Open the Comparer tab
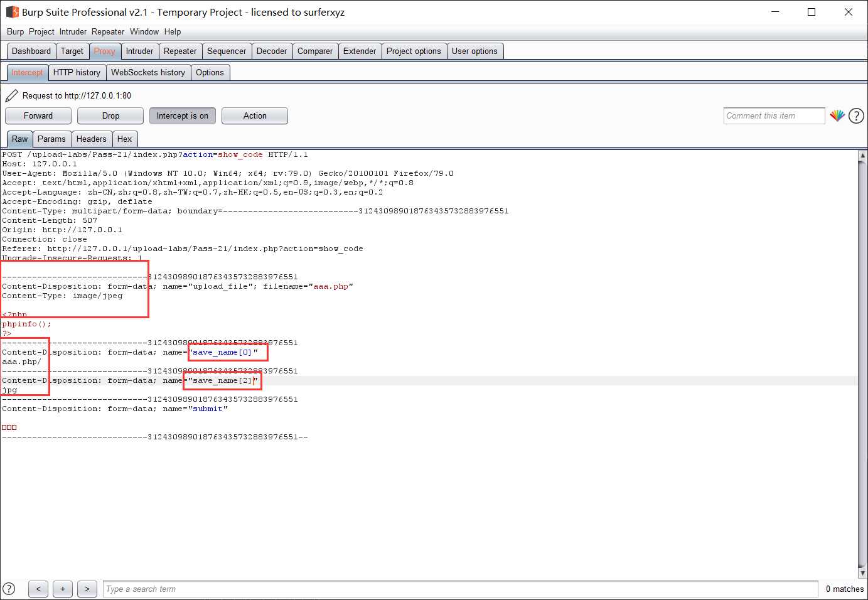868x600 pixels. [x=315, y=51]
